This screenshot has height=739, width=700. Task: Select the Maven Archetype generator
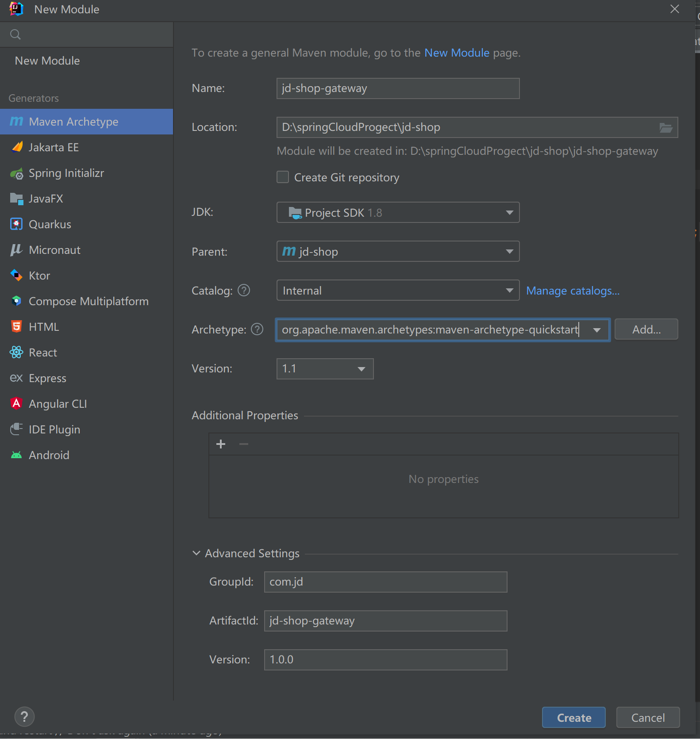point(86,122)
